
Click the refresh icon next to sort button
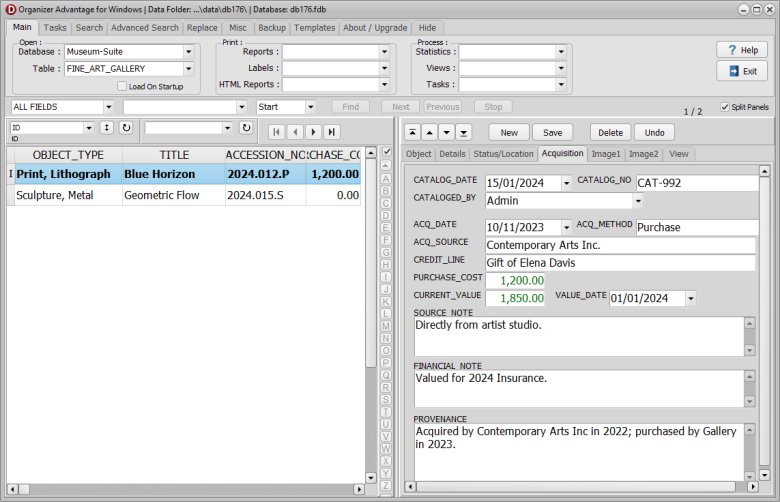coord(126,128)
